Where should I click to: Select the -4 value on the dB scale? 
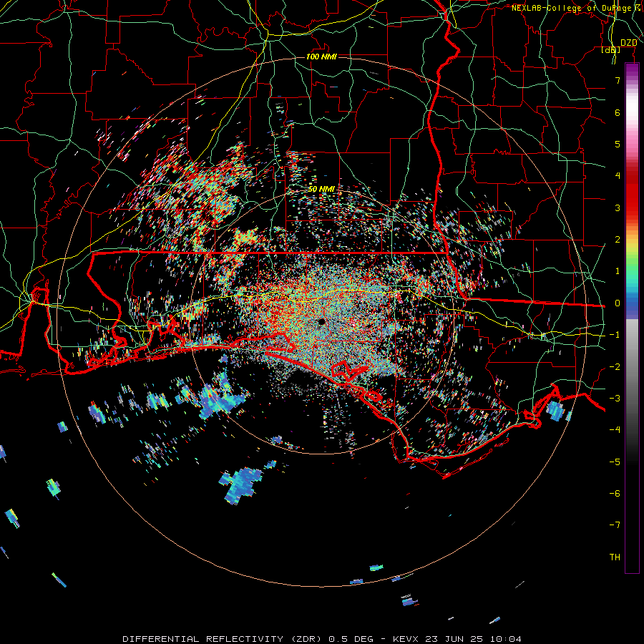615,430
